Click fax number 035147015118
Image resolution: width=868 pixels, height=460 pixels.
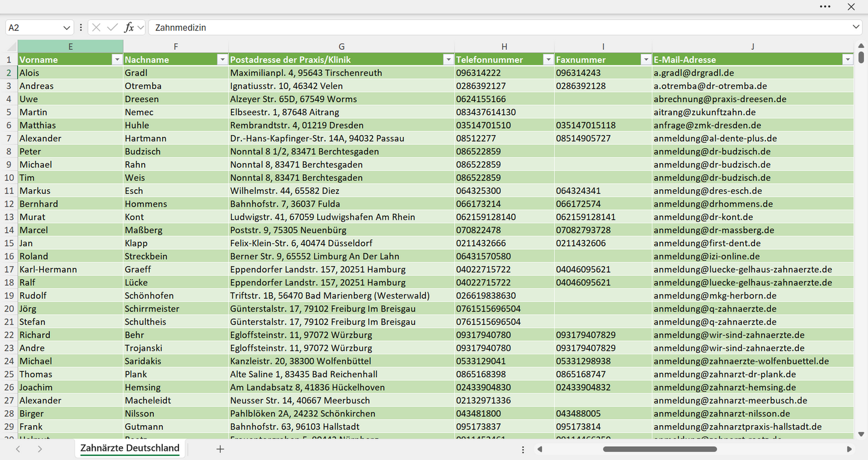(x=603, y=126)
